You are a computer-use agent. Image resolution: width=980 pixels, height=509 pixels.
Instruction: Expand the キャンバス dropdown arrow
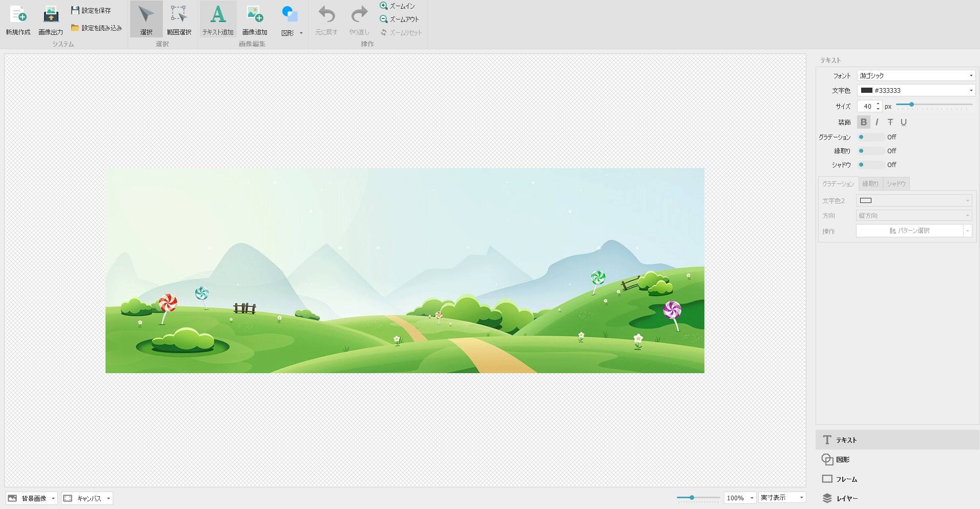[x=109, y=498]
